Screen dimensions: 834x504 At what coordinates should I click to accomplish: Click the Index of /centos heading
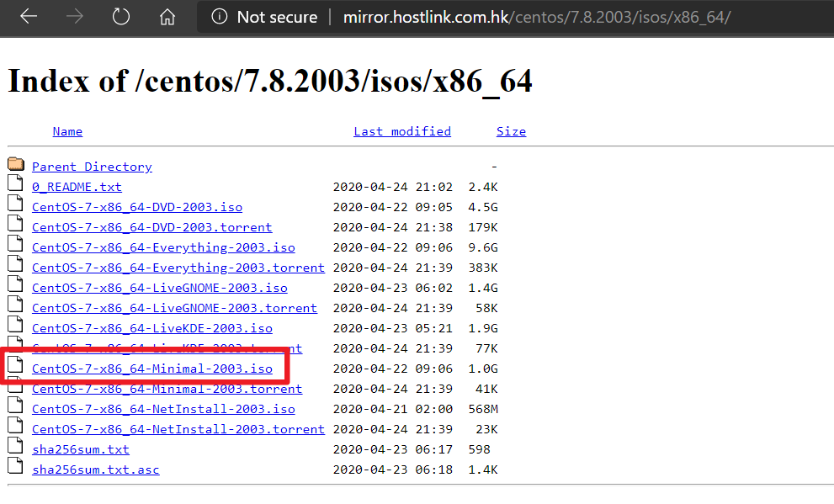[270, 82]
